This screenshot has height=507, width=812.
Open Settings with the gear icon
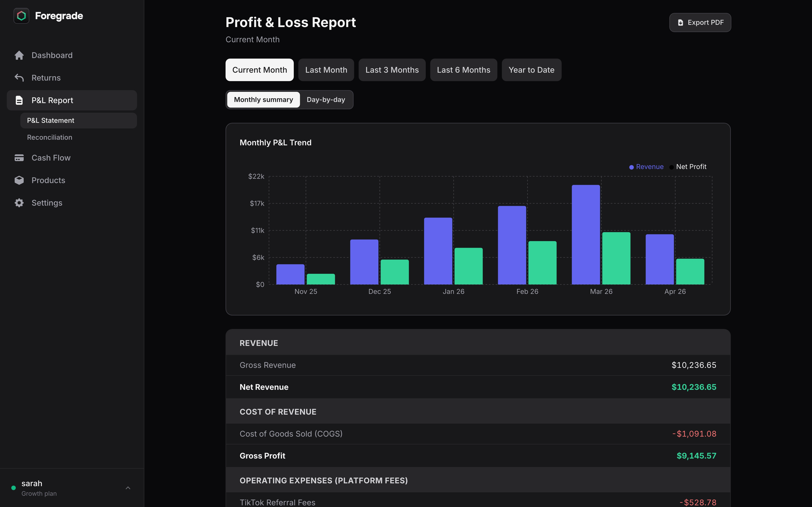tap(19, 203)
